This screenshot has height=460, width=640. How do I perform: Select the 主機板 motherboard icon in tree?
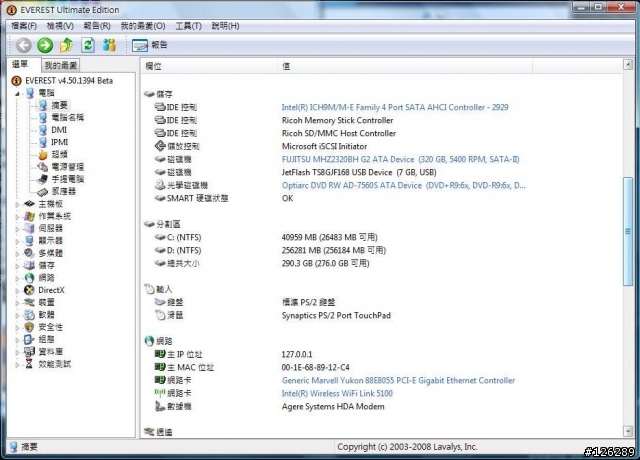click(29, 204)
